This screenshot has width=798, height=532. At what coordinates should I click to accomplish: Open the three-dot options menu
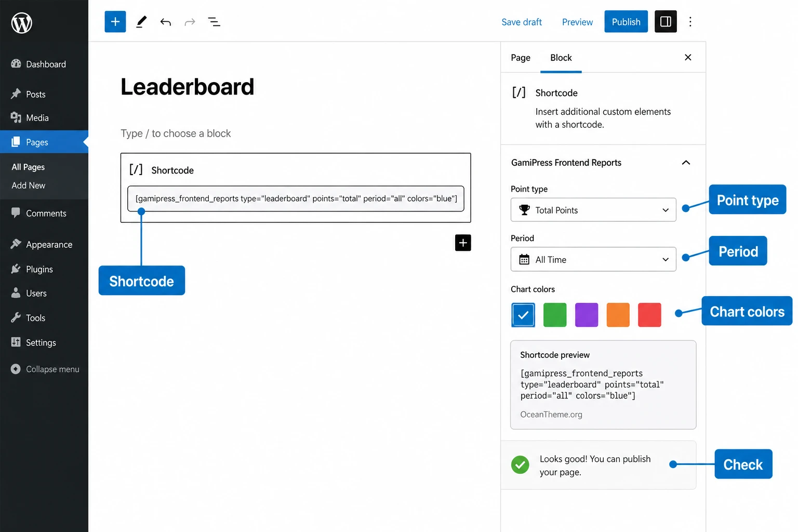pos(690,22)
